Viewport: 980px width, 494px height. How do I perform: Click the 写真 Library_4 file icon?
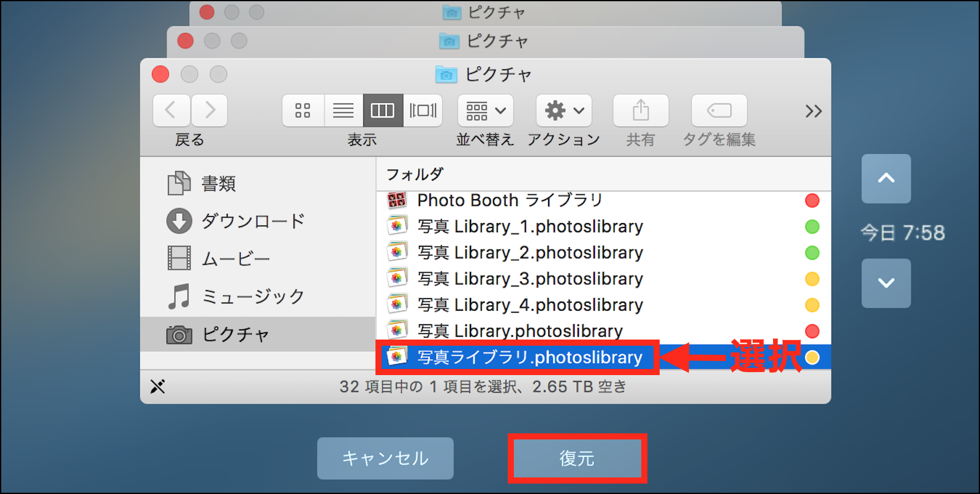click(397, 304)
